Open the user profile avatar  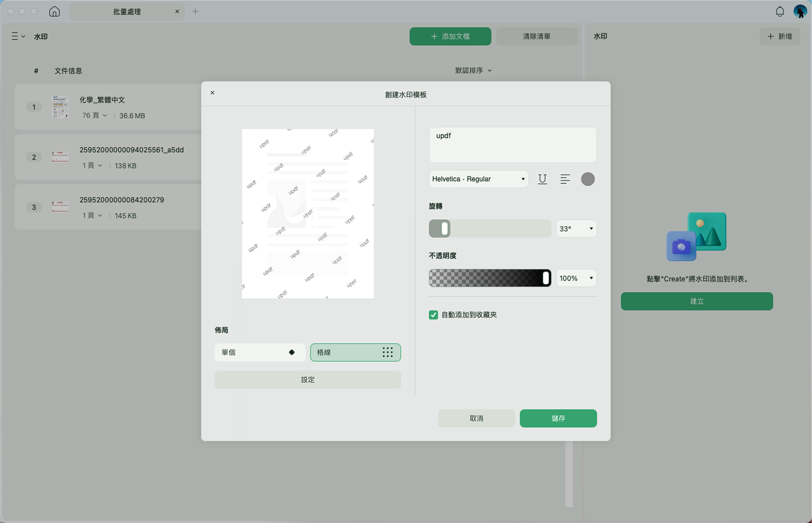800,11
